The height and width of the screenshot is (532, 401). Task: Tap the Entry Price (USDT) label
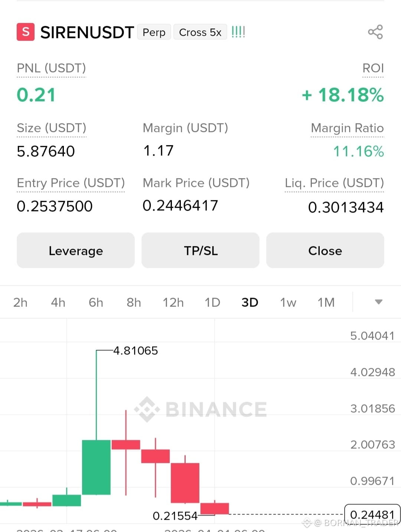tap(71, 183)
